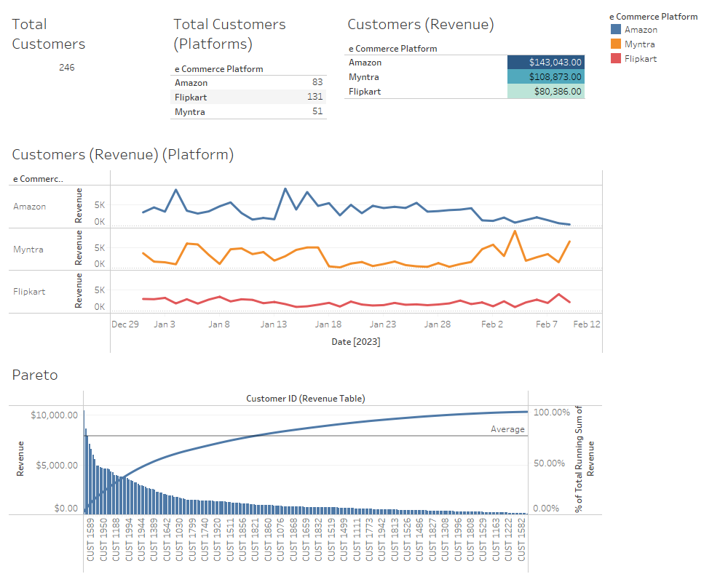Select the Flipkart row showing 131 customers
This screenshot has width=728, height=582.
[x=248, y=97]
